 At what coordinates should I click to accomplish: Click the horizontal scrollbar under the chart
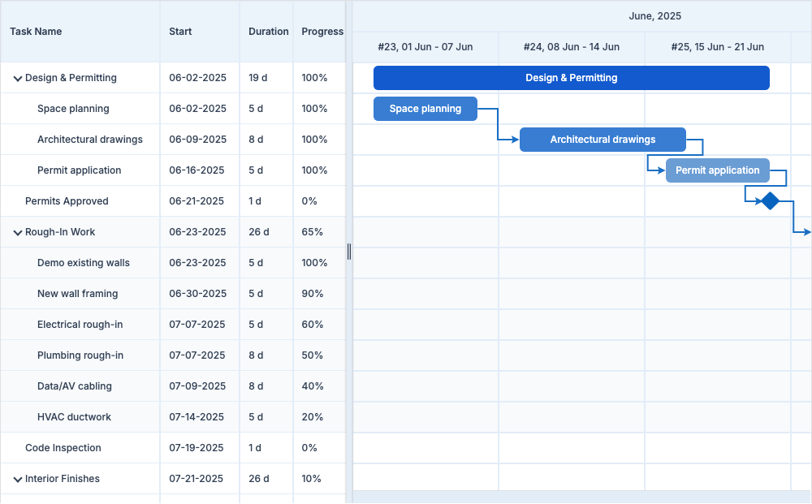click(x=581, y=497)
